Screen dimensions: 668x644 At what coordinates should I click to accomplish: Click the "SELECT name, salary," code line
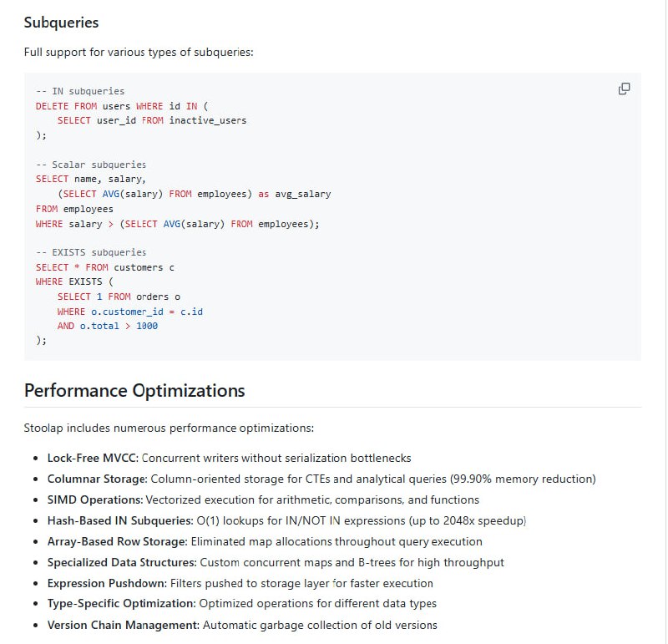pos(91,179)
